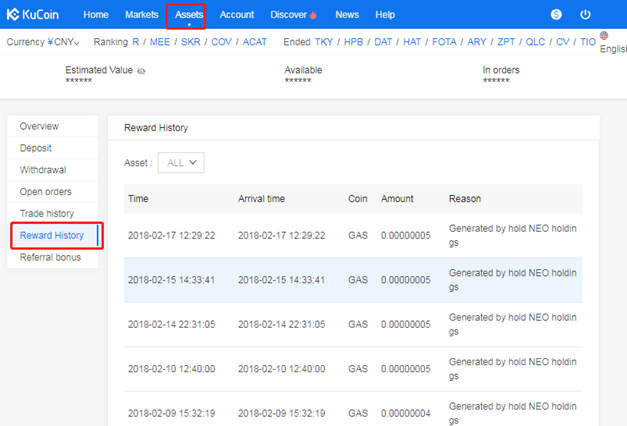Open the dollar currency icon in header
The image size is (627, 426).
click(556, 14)
